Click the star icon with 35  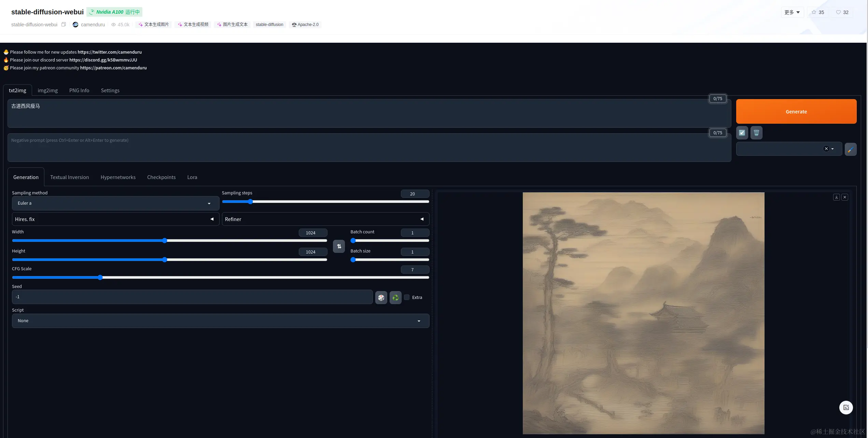pos(817,12)
